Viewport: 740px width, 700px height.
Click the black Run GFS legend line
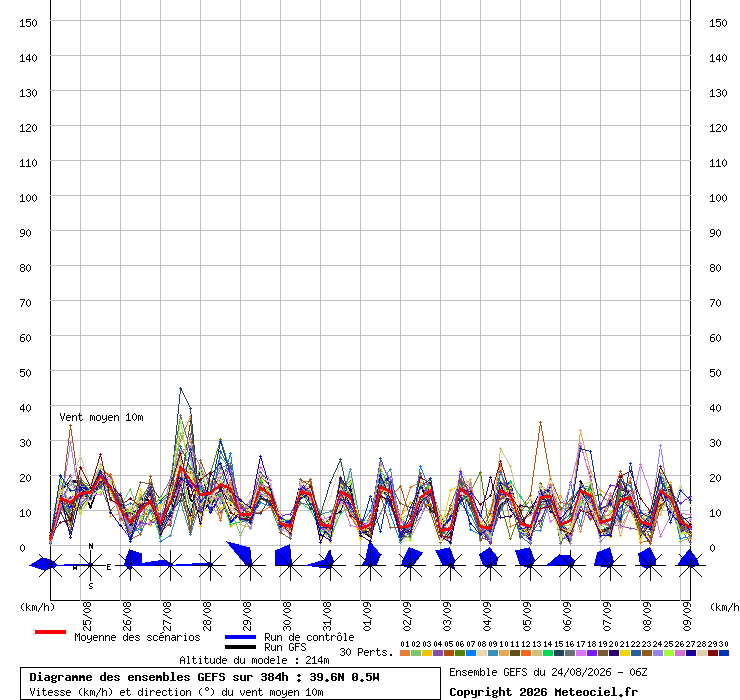tap(241, 647)
